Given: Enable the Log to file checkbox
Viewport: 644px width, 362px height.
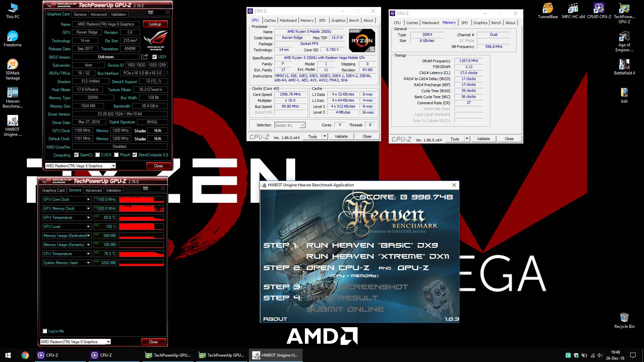Looking at the screenshot, I should click(x=45, y=331).
